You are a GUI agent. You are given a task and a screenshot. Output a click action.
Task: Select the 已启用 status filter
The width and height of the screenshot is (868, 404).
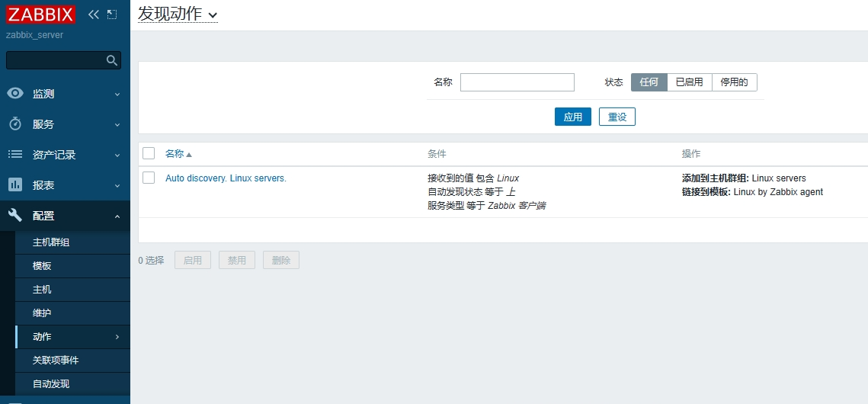click(x=689, y=82)
